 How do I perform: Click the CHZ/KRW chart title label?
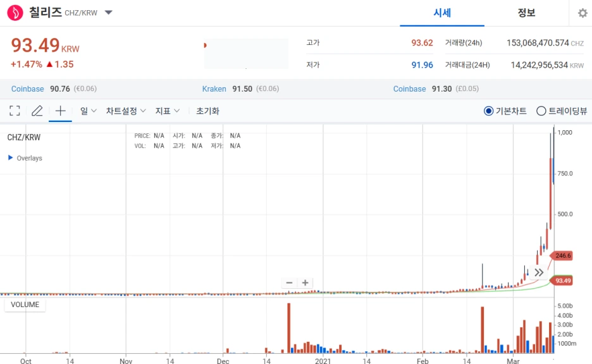coord(24,137)
